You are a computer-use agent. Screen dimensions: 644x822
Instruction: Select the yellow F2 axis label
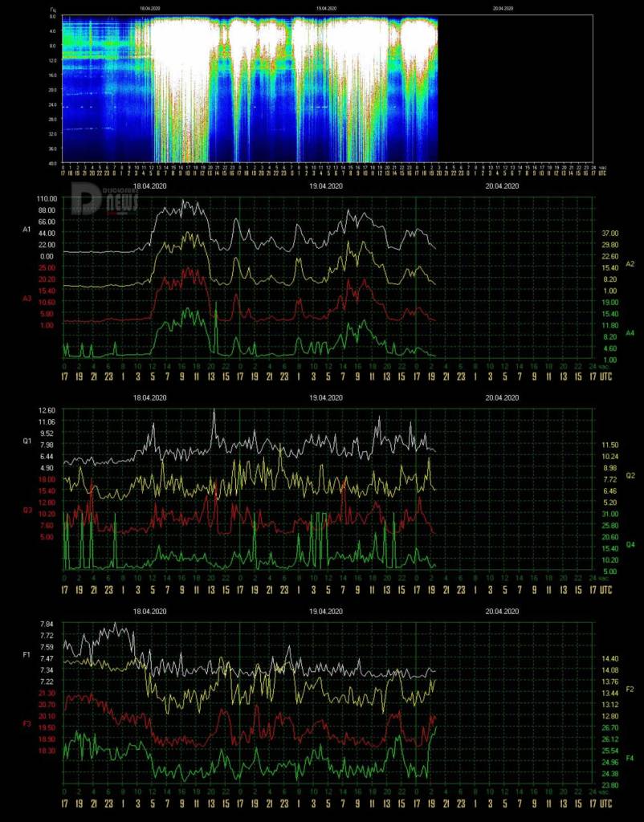(x=630, y=690)
